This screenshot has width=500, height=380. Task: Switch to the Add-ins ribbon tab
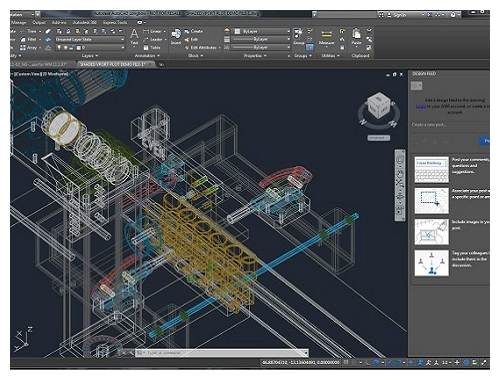[x=59, y=23]
